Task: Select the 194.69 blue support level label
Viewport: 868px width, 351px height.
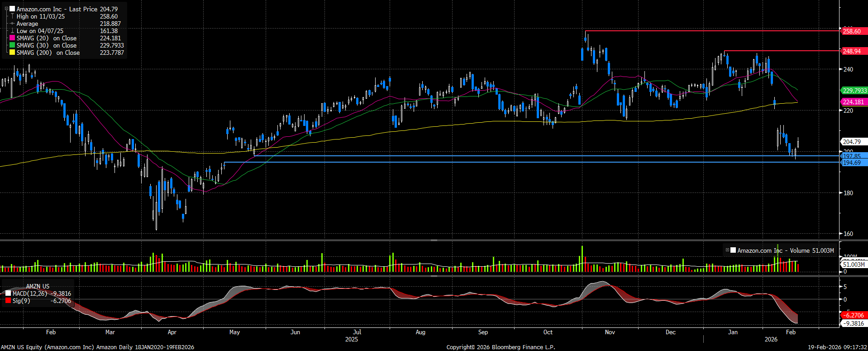Action: [852, 163]
